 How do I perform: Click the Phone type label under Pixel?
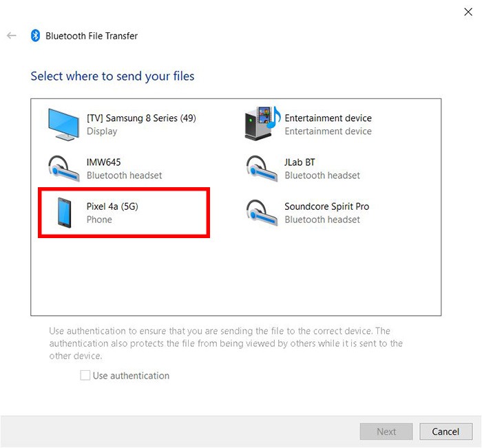99,220
